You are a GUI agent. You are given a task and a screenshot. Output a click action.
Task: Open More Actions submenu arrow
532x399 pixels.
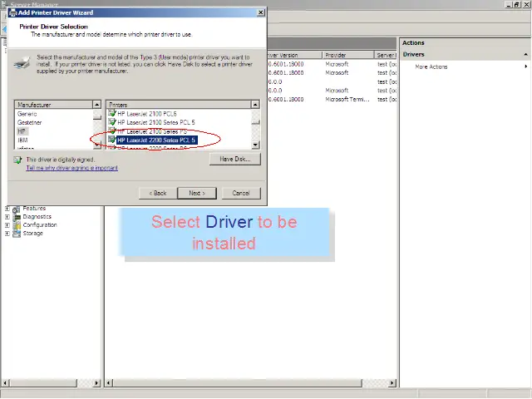[x=526, y=66]
